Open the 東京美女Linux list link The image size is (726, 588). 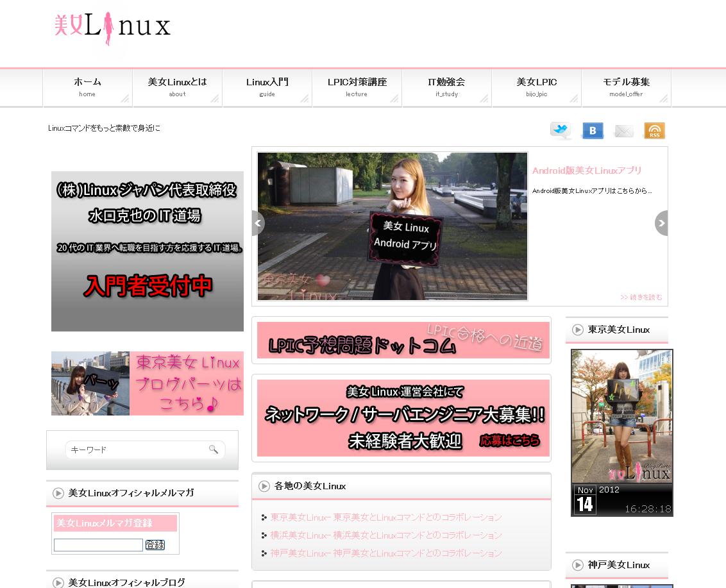point(386,517)
